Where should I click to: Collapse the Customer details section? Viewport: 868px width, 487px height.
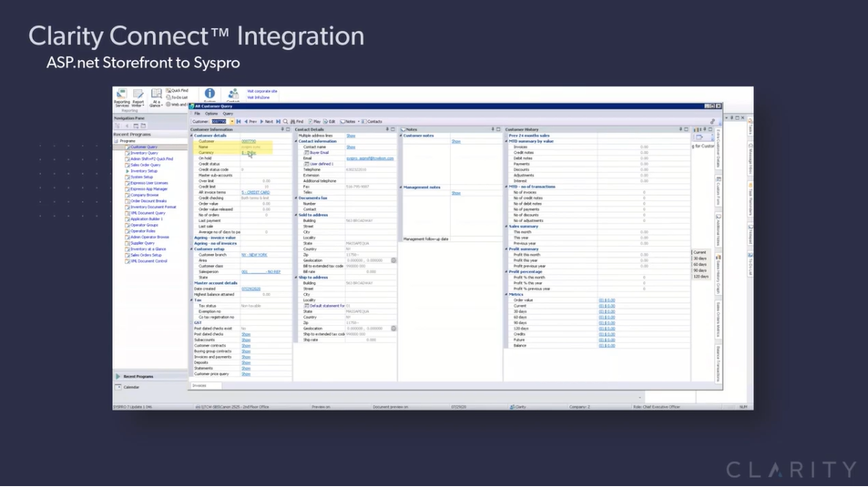click(191, 136)
